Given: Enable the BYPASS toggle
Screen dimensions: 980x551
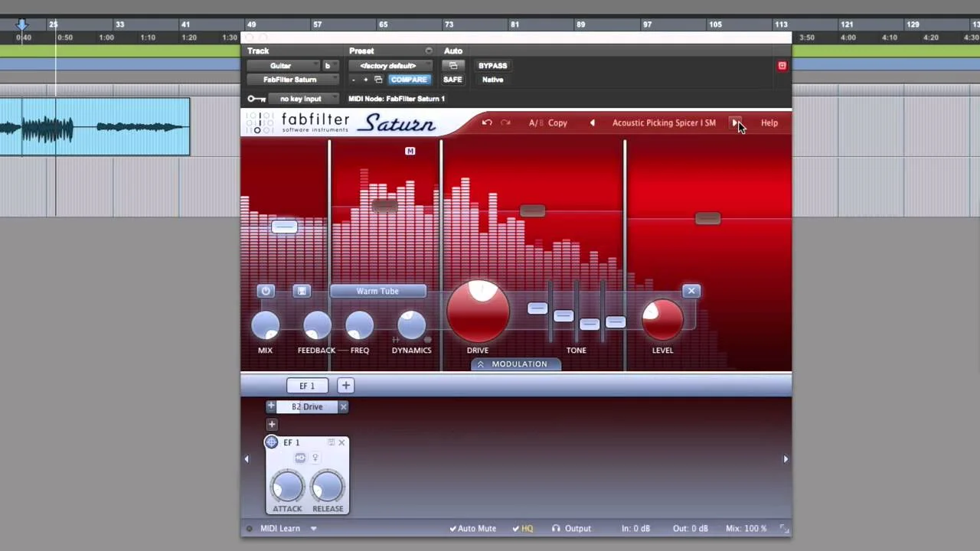Looking at the screenshot, I should (492, 65).
